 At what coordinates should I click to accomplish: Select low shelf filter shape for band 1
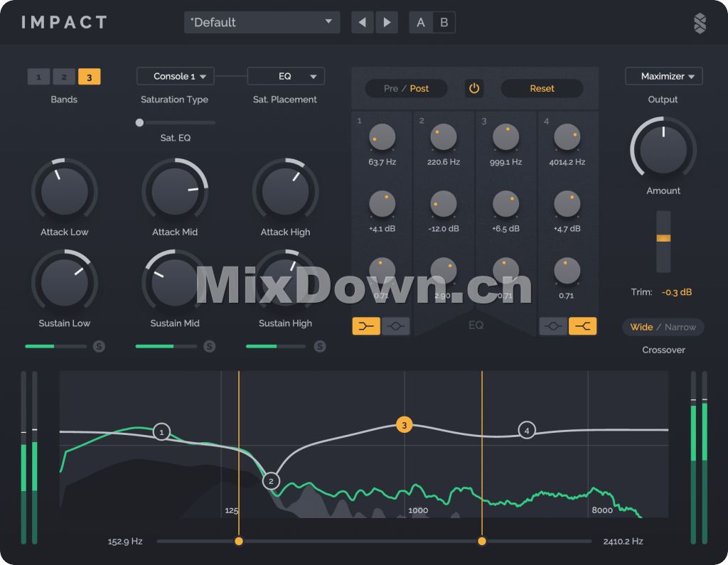[366, 326]
